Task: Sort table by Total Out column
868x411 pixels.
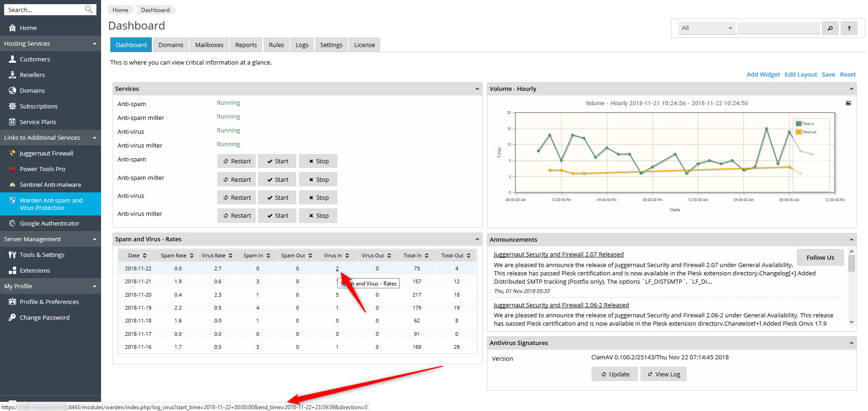Action: coord(468,256)
